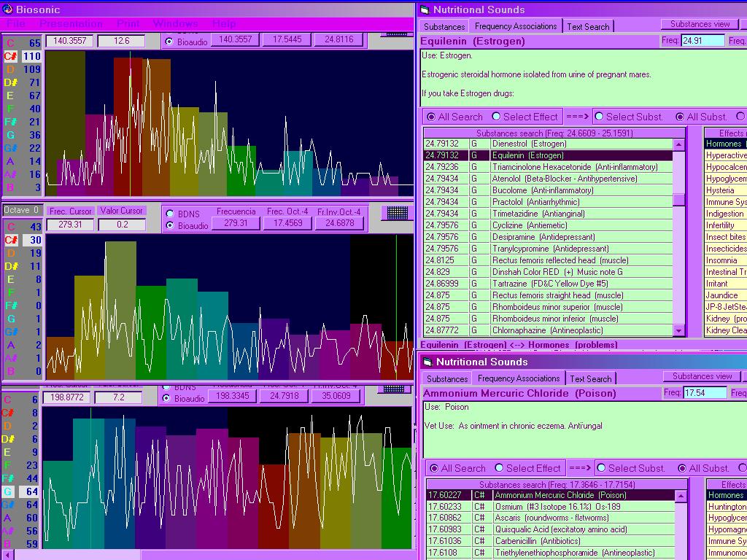The width and height of the screenshot is (747, 560).
Task: Click the lower Nutritional Sounds window icon
Action: (x=427, y=362)
